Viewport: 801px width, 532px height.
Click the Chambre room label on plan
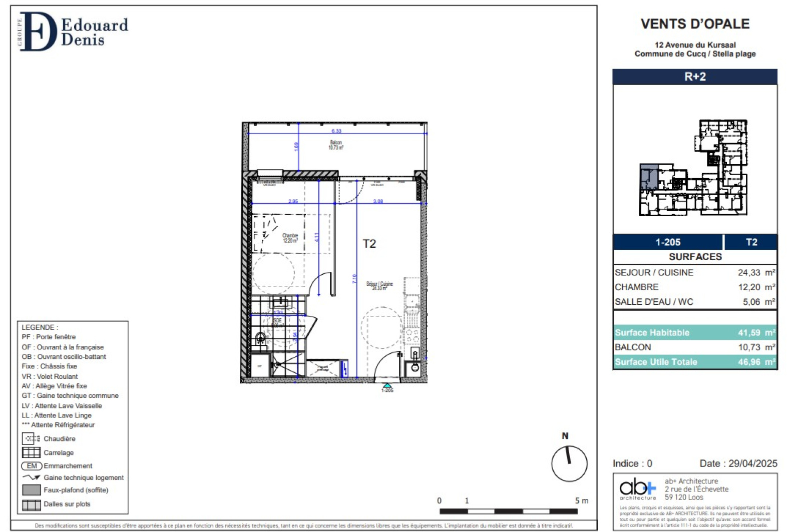pyautogui.click(x=290, y=238)
